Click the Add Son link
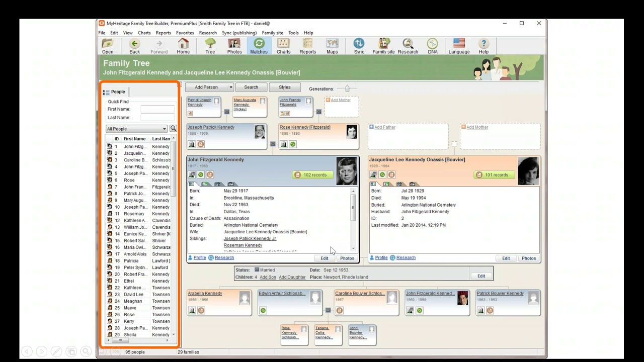The image size is (644, 362). click(268, 277)
